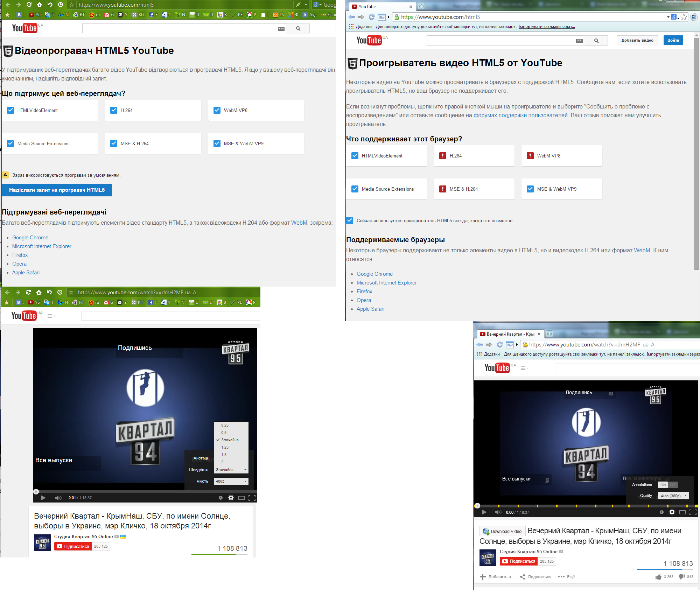Viewport: 700px width, 590px height.
Task: Open Facebook 'F' bookmark in green html5 window
Action: 153,15
